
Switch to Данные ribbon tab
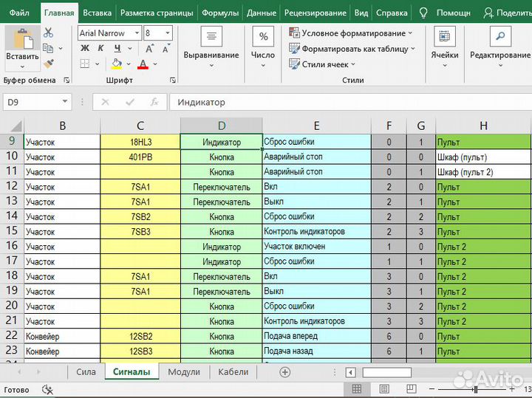pos(262,13)
